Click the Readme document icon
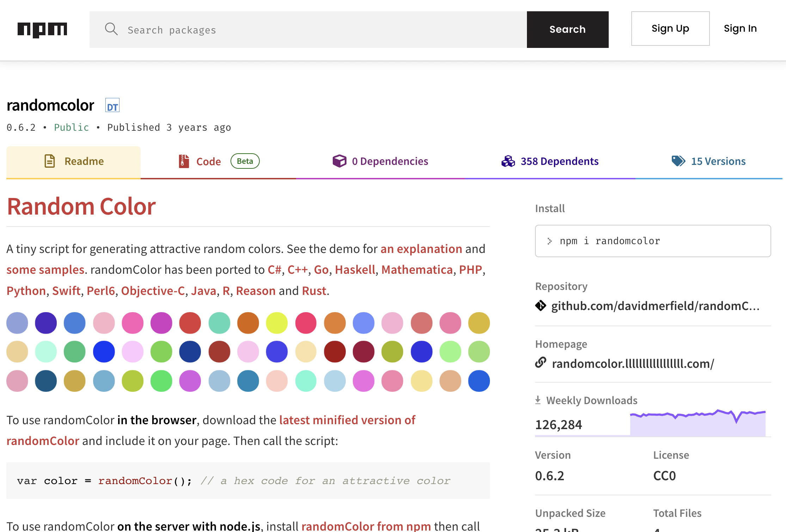The height and width of the screenshot is (532, 786). click(50, 161)
